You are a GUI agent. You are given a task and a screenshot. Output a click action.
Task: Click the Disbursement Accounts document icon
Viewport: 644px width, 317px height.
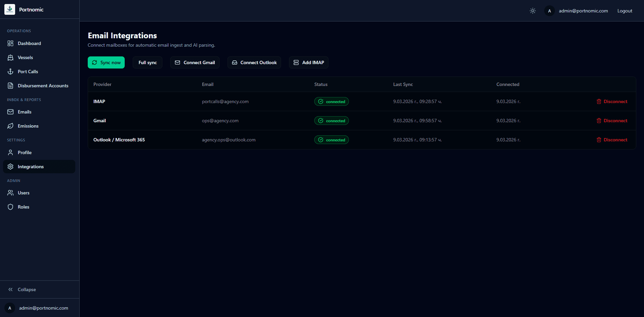[10, 86]
